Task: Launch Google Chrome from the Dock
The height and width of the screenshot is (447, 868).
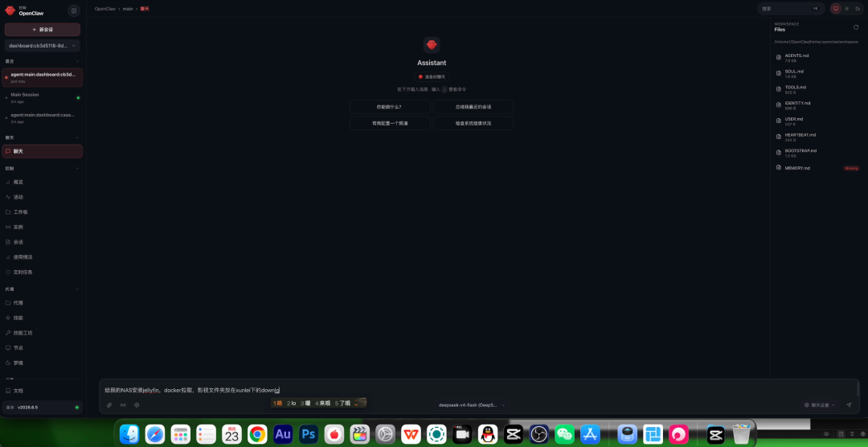Action: tap(257, 434)
